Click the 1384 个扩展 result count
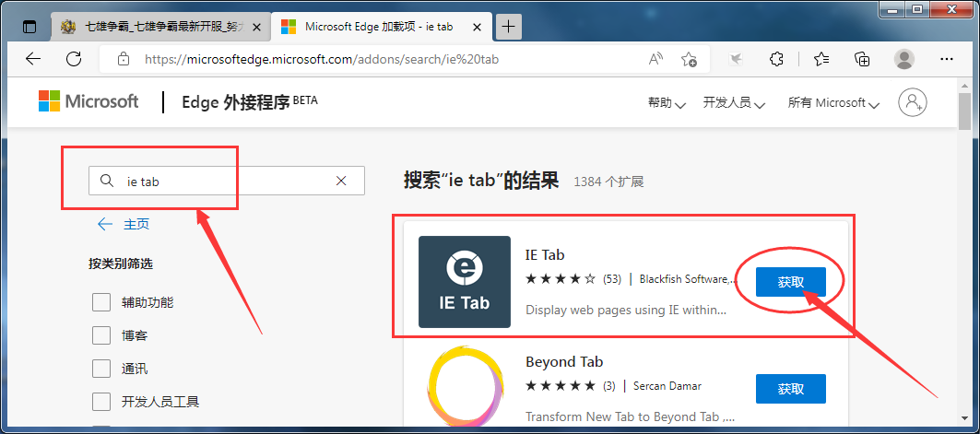 click(x=608, y=182)
